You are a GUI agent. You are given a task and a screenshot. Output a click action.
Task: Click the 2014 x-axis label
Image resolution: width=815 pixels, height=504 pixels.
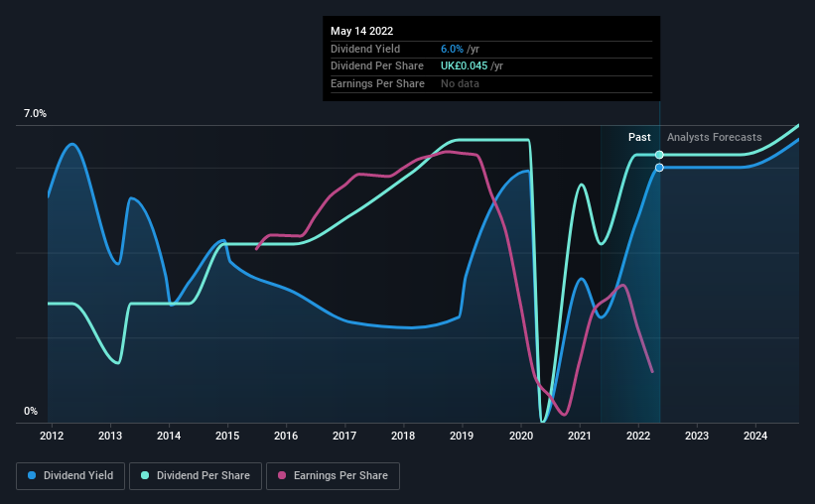(169, 436)
